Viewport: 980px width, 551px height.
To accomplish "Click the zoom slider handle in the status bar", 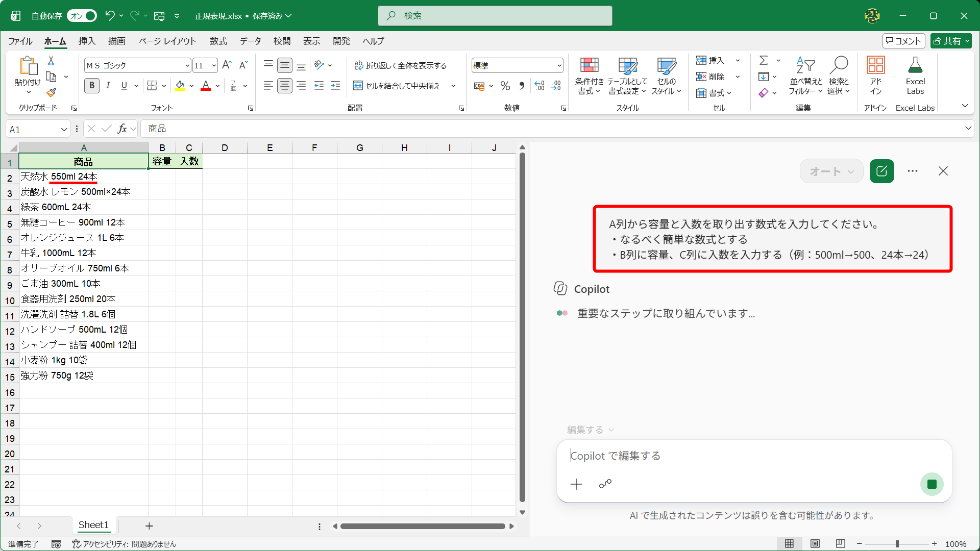I will pos(897,544).
